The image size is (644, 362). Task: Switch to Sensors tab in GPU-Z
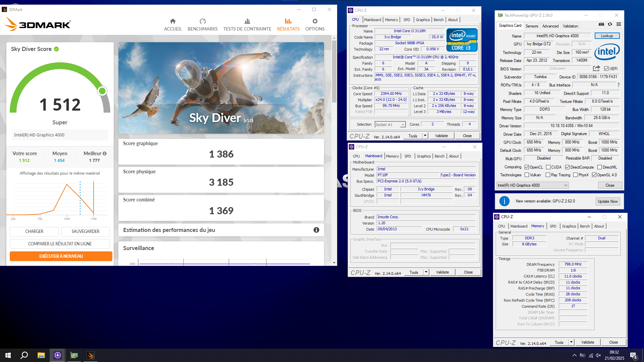(x=532, y=26)
